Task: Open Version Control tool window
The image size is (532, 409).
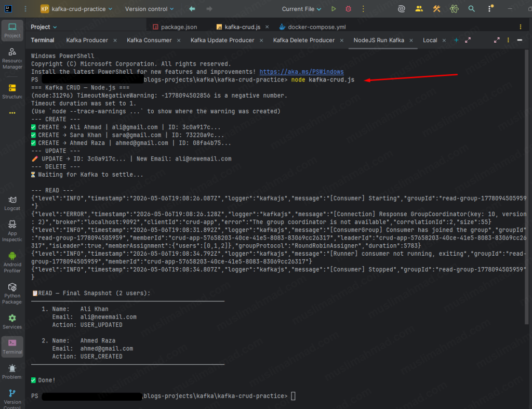Action: tap(12, 399)
